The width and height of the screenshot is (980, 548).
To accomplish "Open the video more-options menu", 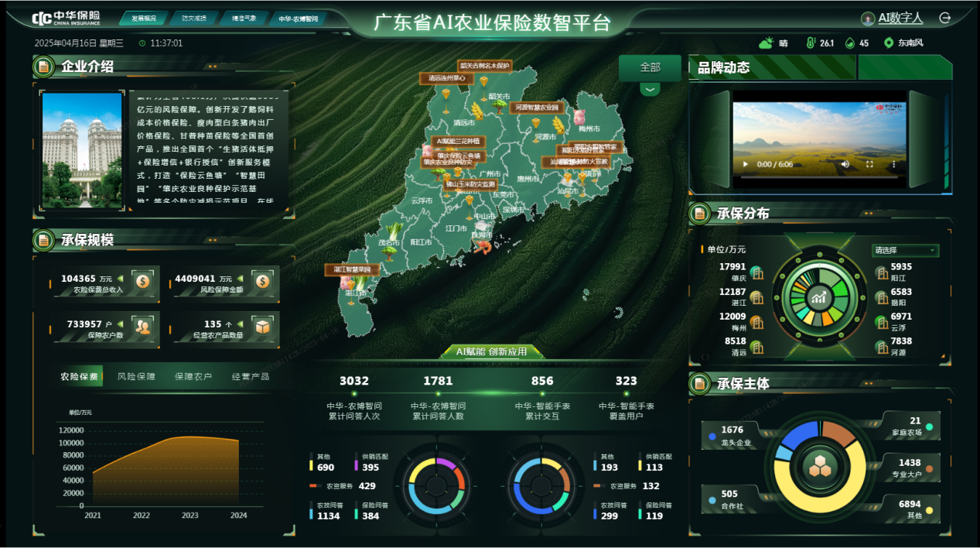I will (x=894, y=164).
